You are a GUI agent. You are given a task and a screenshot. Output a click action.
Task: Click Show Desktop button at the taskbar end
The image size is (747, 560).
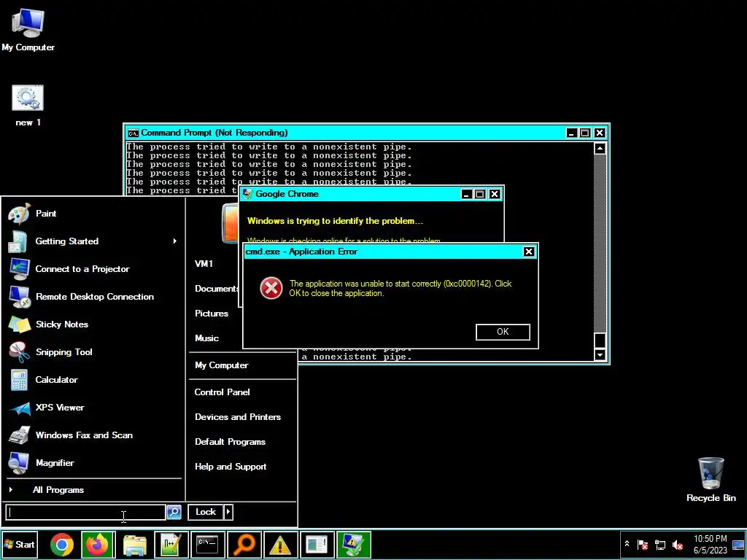[738, 544]
